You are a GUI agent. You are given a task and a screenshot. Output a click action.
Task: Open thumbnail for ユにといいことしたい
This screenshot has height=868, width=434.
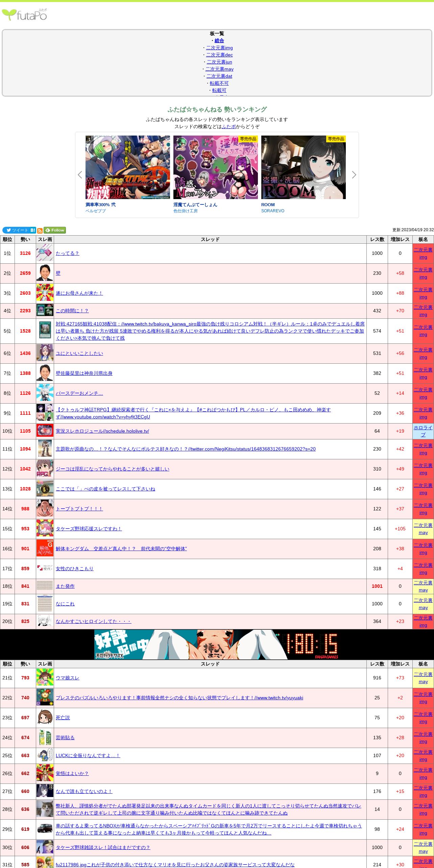(x=45, y=353)
